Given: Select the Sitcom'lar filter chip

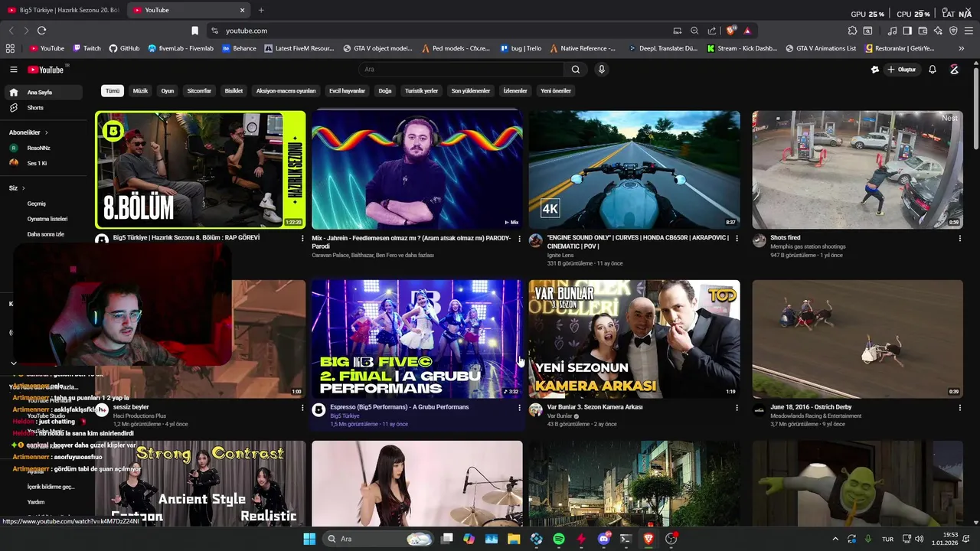Looking at the screenshot, I should click(x=199, y=90).
